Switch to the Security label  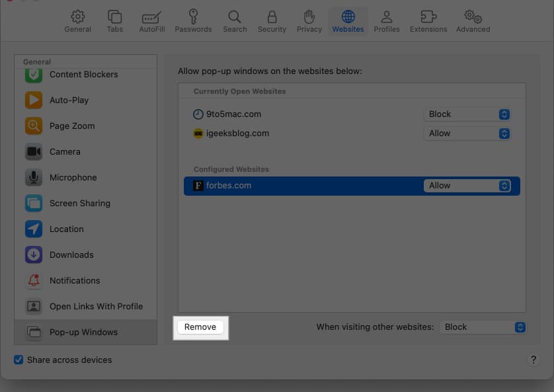(272, 29)
